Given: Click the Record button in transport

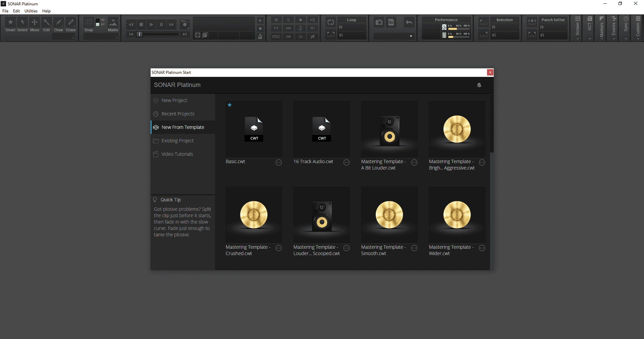Looking at the screenshot, I should coord(184,25).
